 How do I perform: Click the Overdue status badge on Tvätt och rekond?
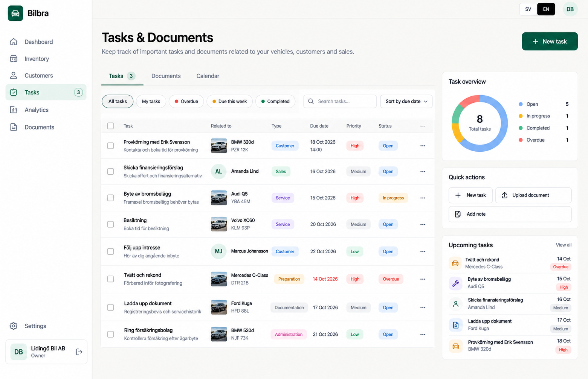click(391, 279)
